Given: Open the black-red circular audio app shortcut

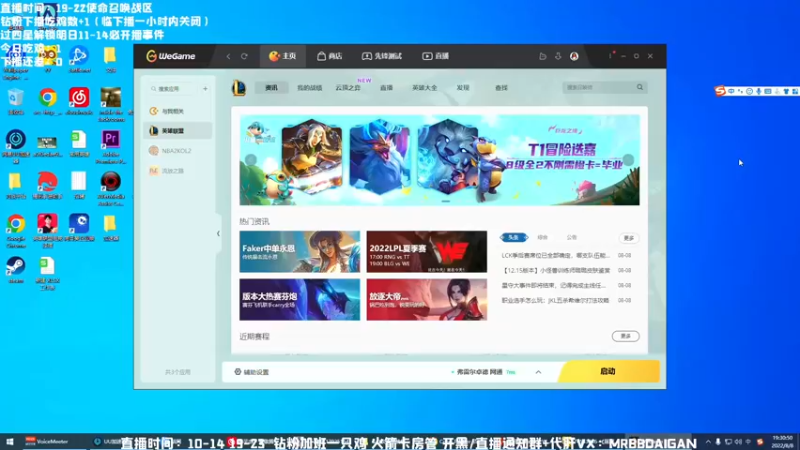Looking at the screenshot, I should [x=111, y=189].
